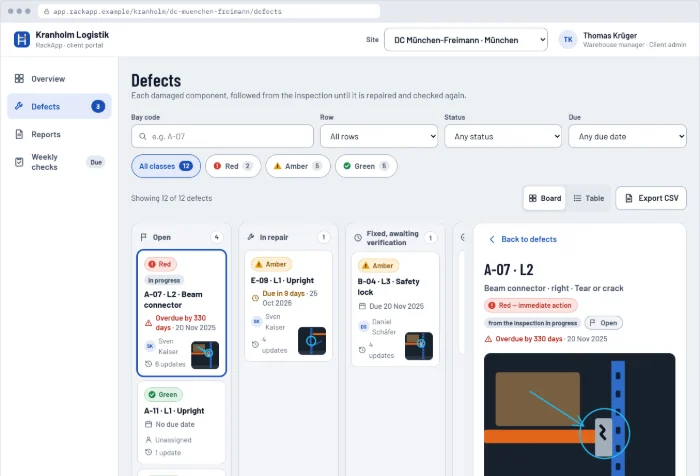700x476 pixels.
Task: Click the overdue warning icon on A-07 card
Action: click(148, 323)
